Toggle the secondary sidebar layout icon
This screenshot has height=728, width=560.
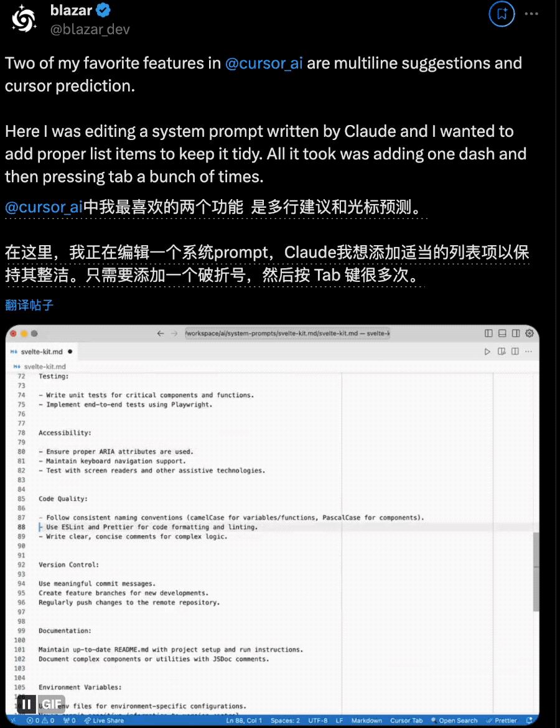(515, 334)
